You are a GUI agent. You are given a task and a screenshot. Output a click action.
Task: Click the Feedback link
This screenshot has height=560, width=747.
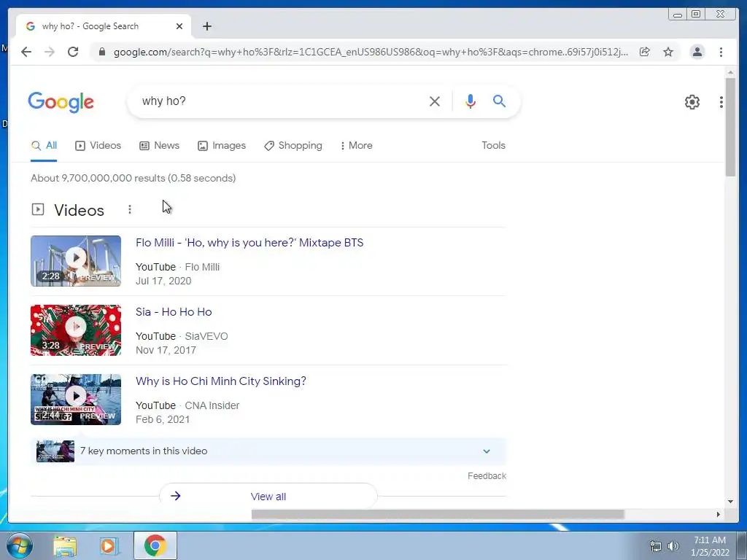[487, 475]
